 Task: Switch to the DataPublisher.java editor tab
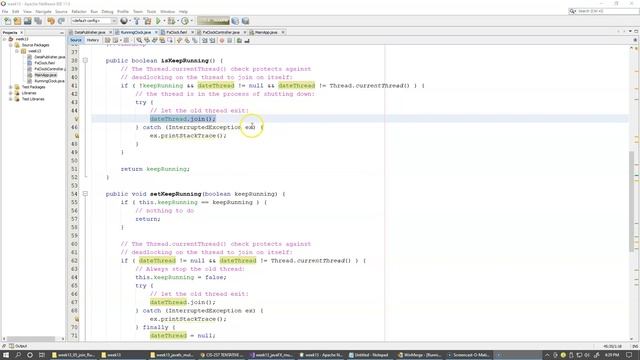[x=90, y=32]
